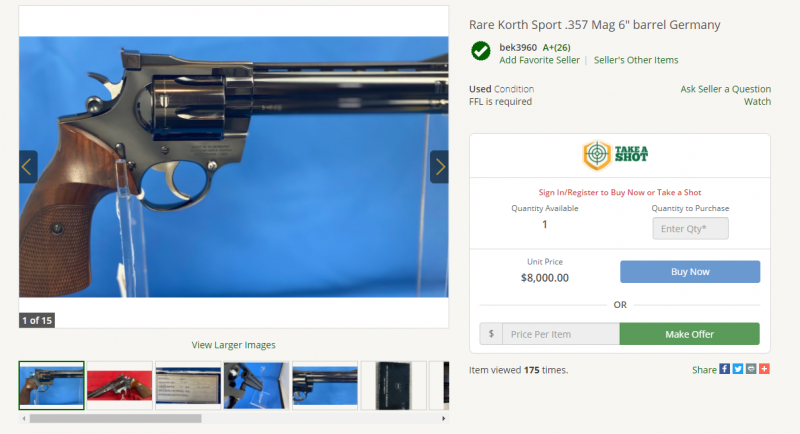Click the thumbnail strip scrollbar track
800x434 pixels.
pyautogui.click(x=234, y=419)
